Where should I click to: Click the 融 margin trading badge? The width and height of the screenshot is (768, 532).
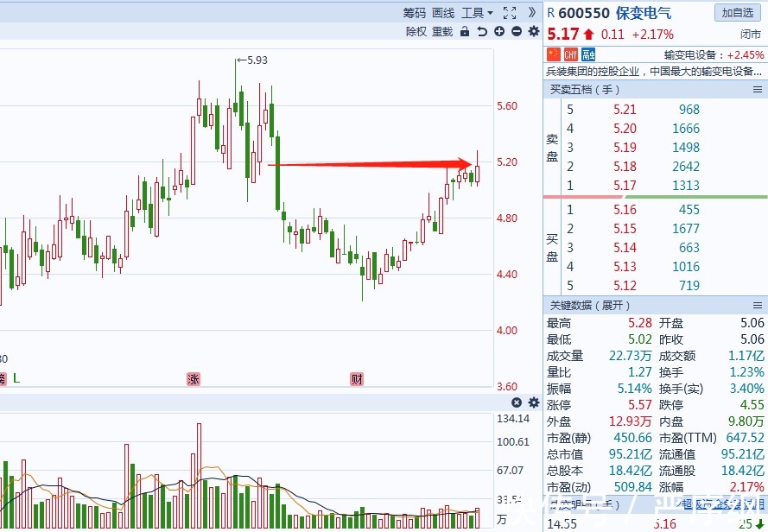tap(587, 54)
